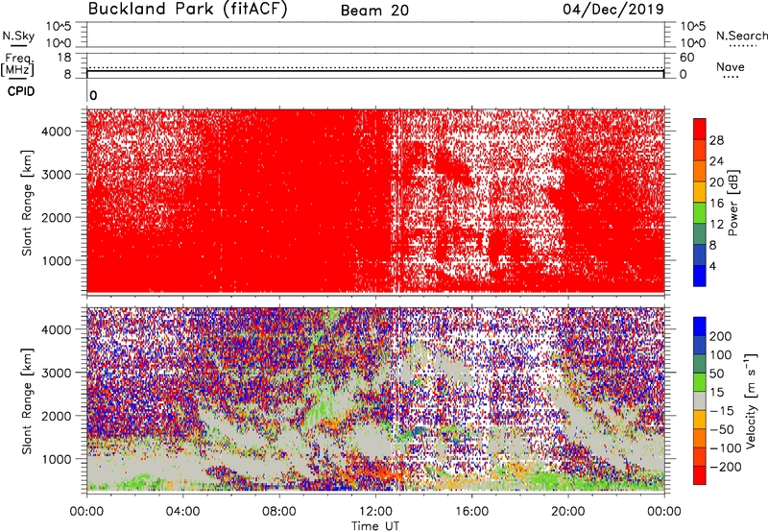Screen dimensions: 768x532
Task: Click the '08:00' time axis tick label
Action: [279, 512]
